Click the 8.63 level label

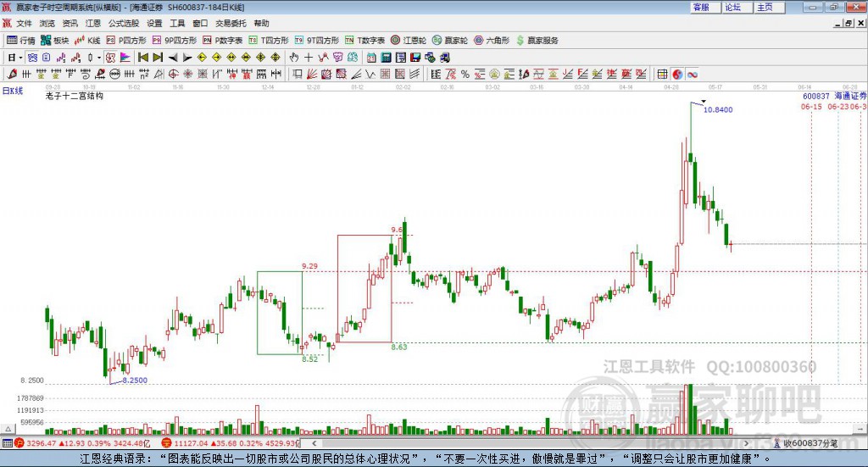click(x=399, y=347)
